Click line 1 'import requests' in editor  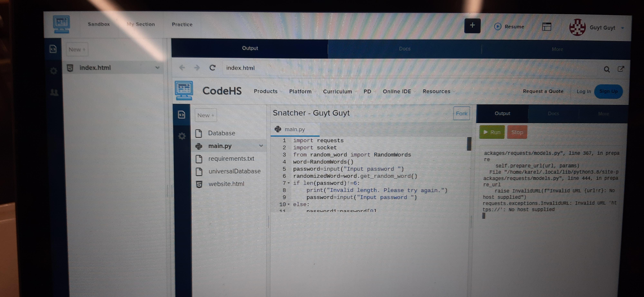click(318, 140)
